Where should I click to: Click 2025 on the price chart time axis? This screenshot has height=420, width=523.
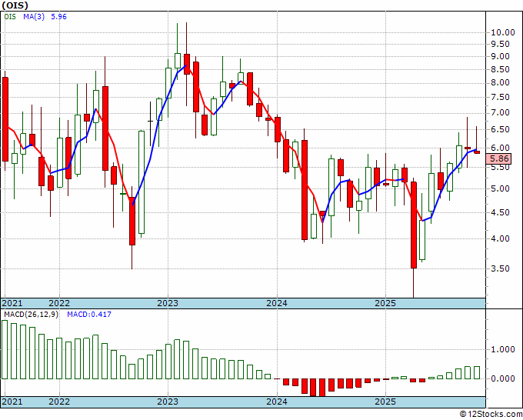pyautogui.click(x=385, y=304)
